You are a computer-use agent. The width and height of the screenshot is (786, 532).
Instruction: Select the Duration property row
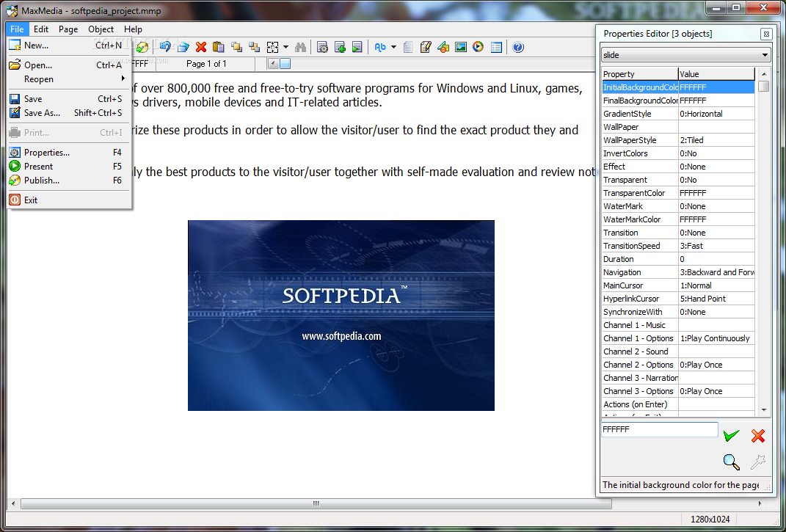point(678,259)
